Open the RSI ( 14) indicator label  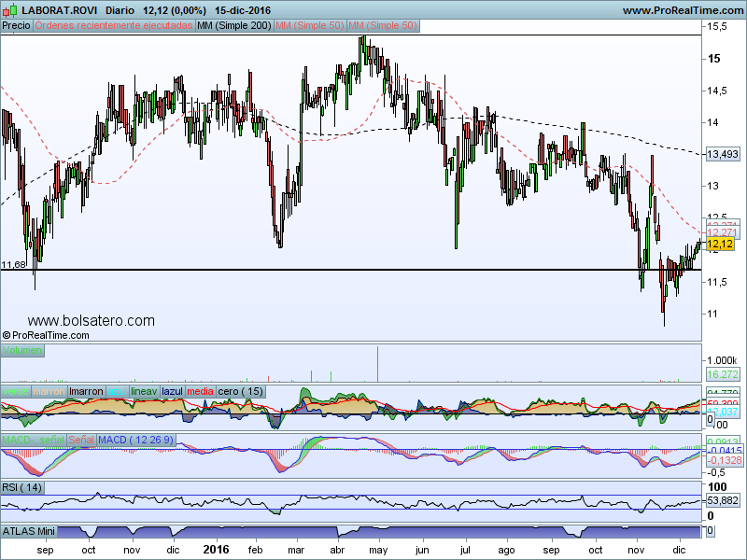[x=23, y=487]
